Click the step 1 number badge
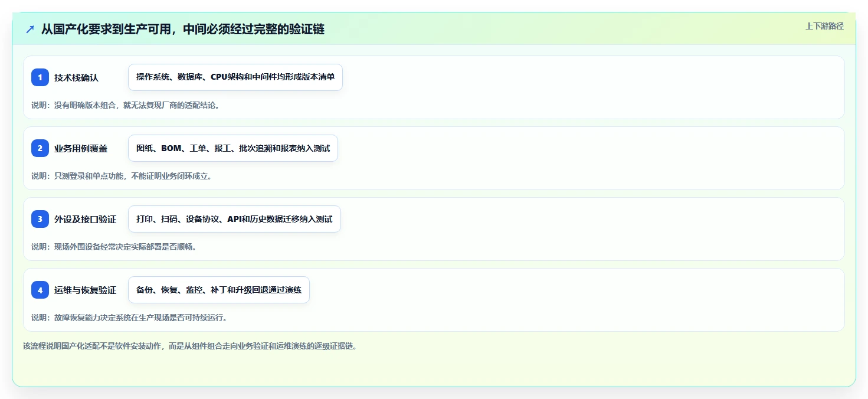 [x=40, y=77]
